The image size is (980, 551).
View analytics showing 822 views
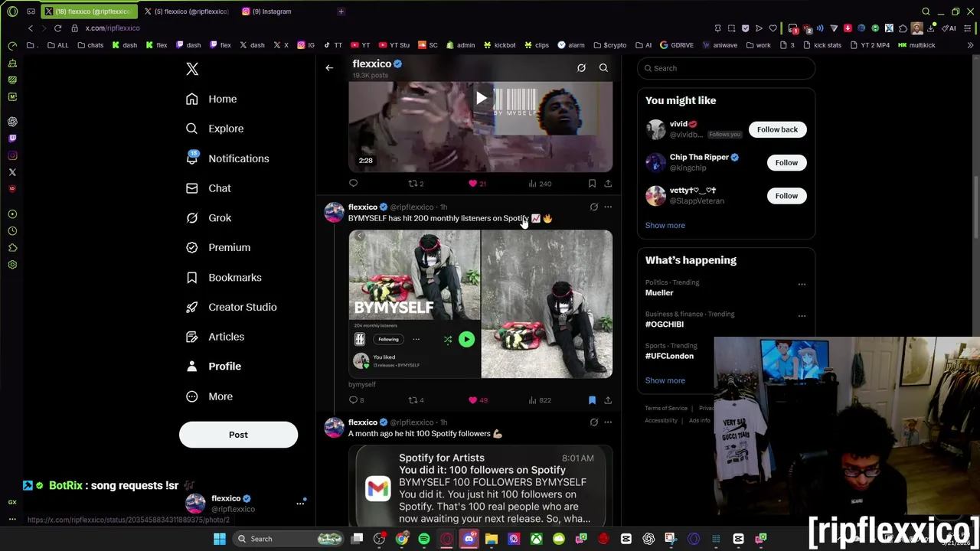coord(540,400)
